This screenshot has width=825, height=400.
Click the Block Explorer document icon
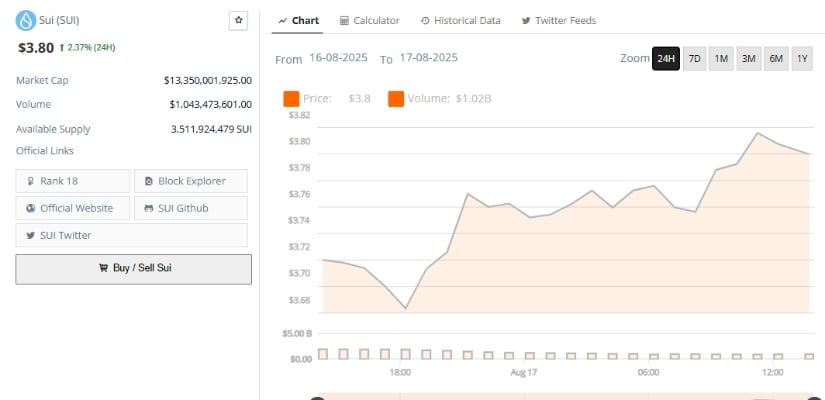148,181
